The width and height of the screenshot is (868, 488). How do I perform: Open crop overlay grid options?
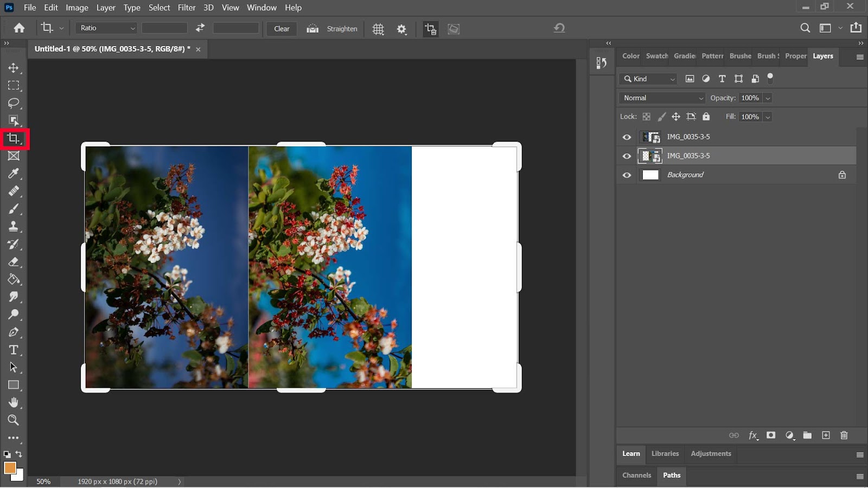coord(378,29)
